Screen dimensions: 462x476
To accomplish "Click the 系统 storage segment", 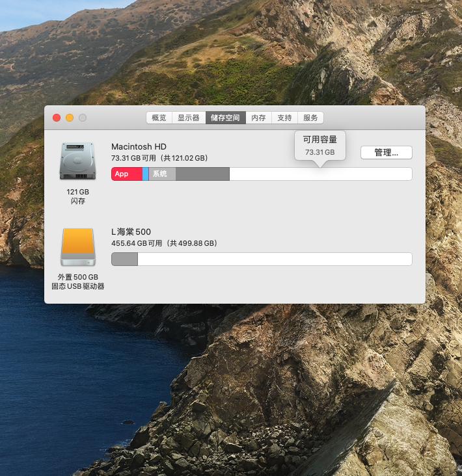I will point(162,174).
